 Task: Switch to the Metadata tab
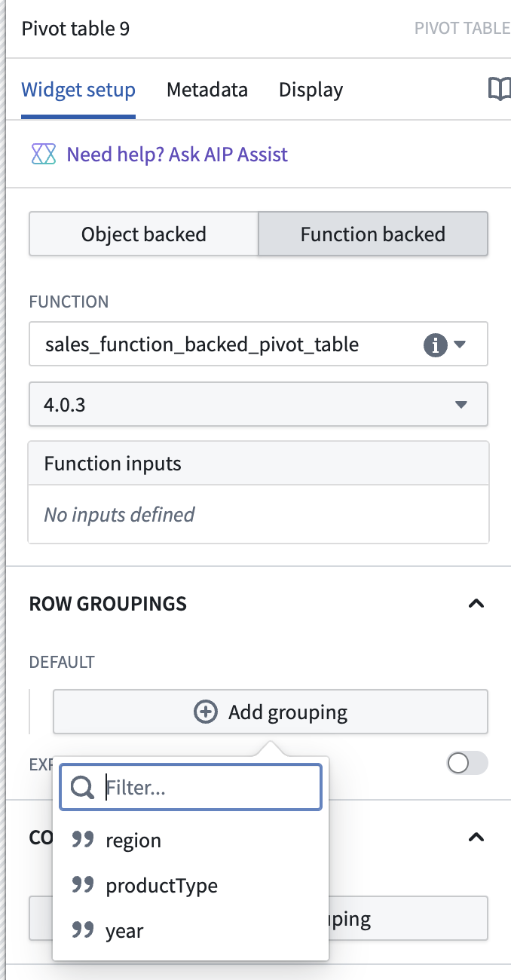click(x=207, y=90)
